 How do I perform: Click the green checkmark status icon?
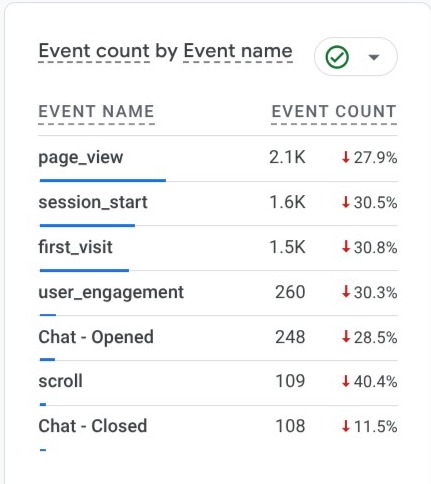[x=337, y=57]
